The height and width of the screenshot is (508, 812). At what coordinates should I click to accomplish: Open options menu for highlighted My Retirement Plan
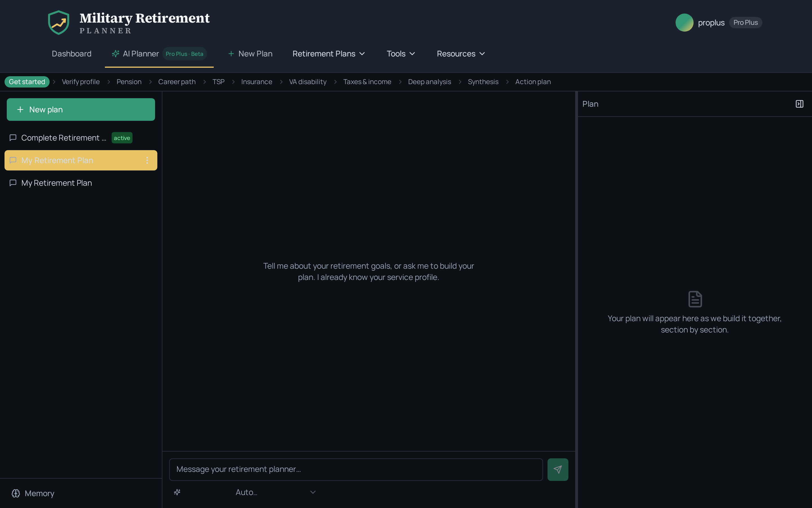(x=147, y=160)
